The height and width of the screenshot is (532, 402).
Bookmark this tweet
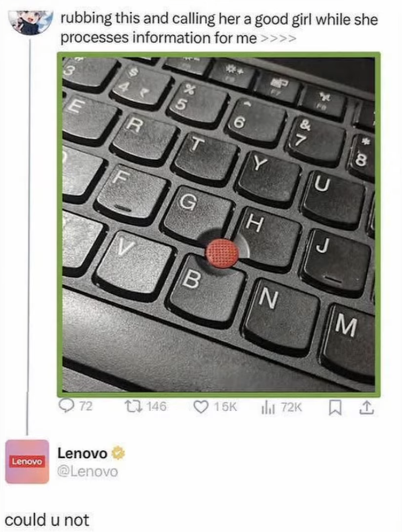pos(335,408)
